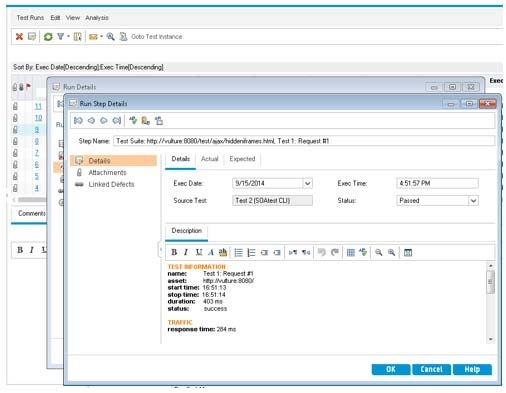The width and height of the screenshot is (506, 393).
Task: Click the undo icon in Description editor
Action: [322, 252]
